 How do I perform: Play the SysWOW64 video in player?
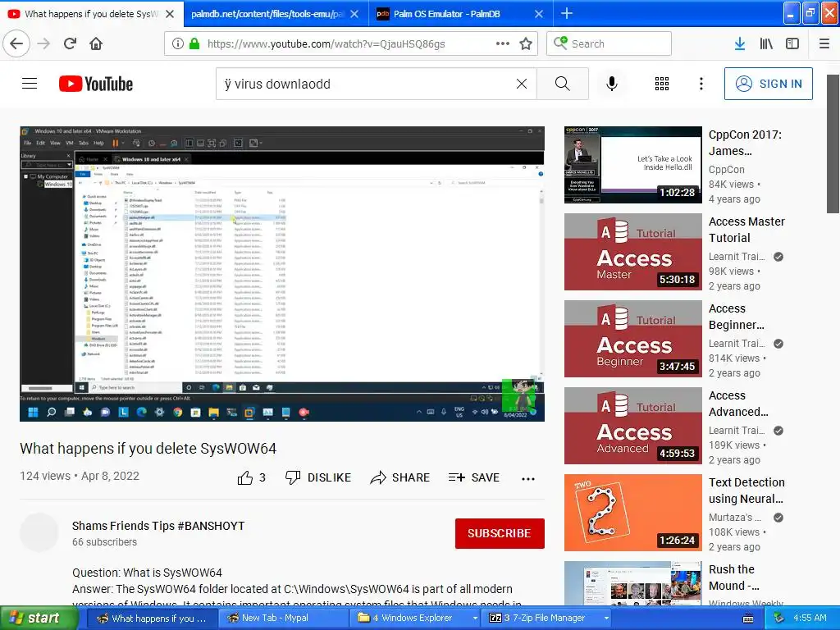click(282, 274)
